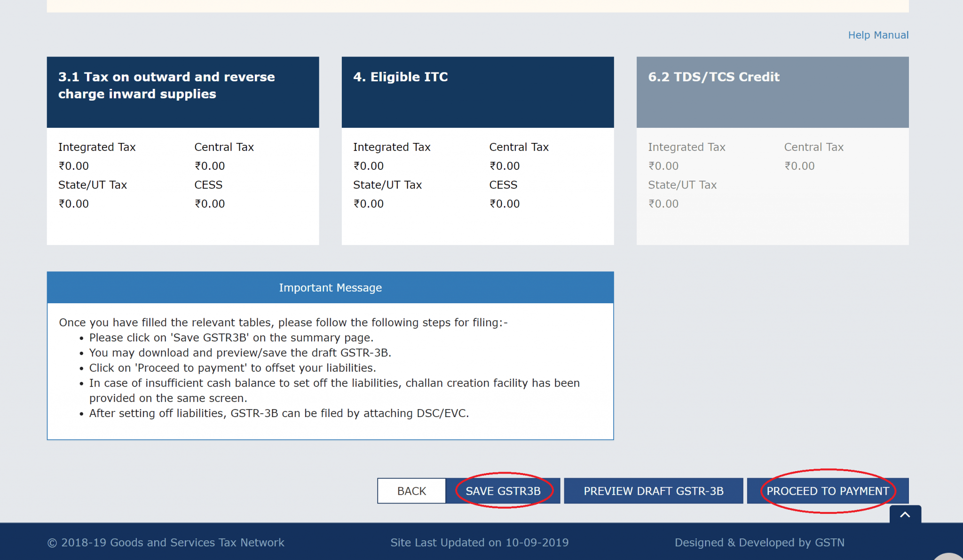Click Integrated Tax amount in the 3.1 tile
Screen dimensions: 963x560
pos(74,166)
